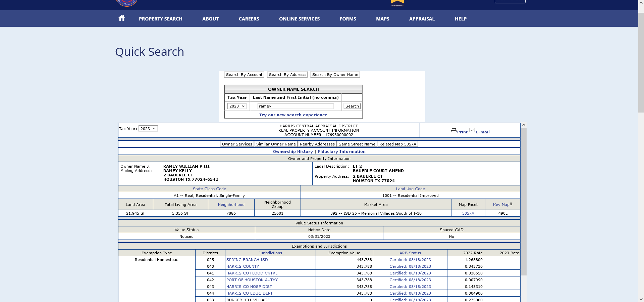The image size is (644, 302).
Task: Select 2022 rate 1.268800 cell
Action: (466, 260)
